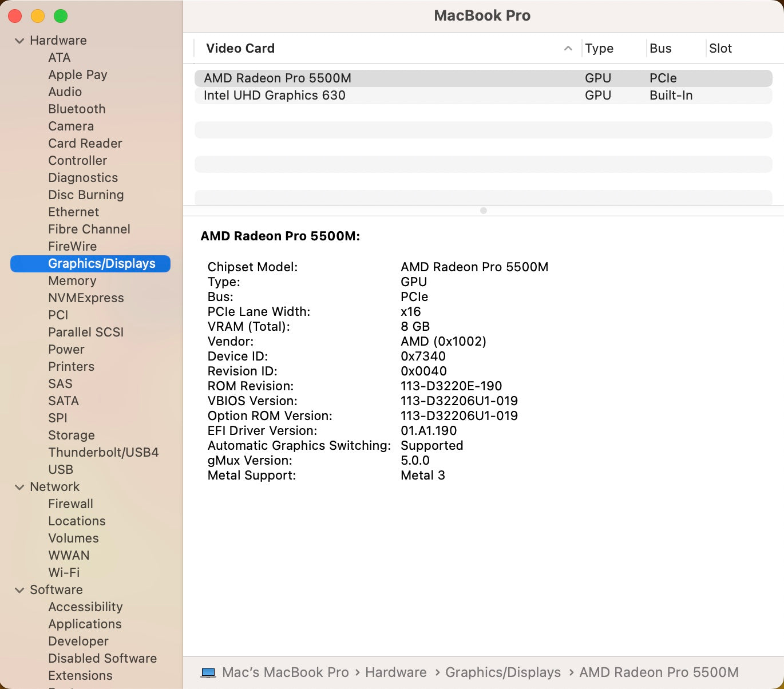Viewport: 784px width, 689px height.
Task: Select SAS in the sidebar
Action: coord(60,384)
